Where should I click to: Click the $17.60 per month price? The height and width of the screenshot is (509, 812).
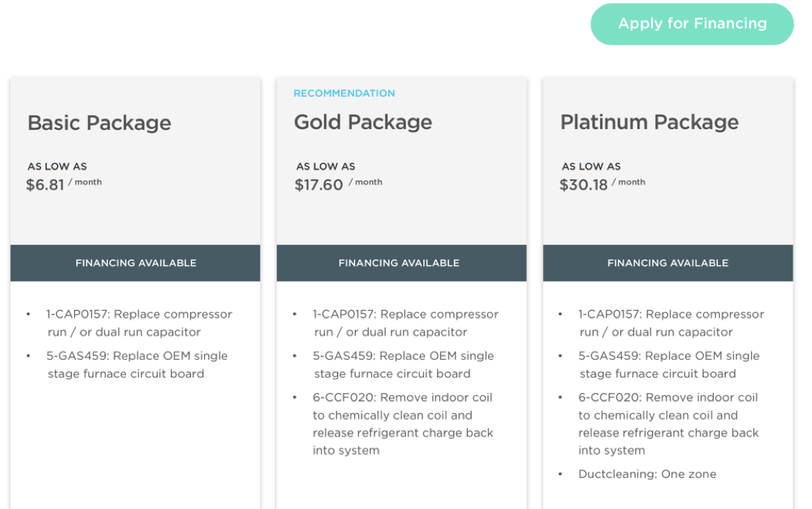[319, 186]
